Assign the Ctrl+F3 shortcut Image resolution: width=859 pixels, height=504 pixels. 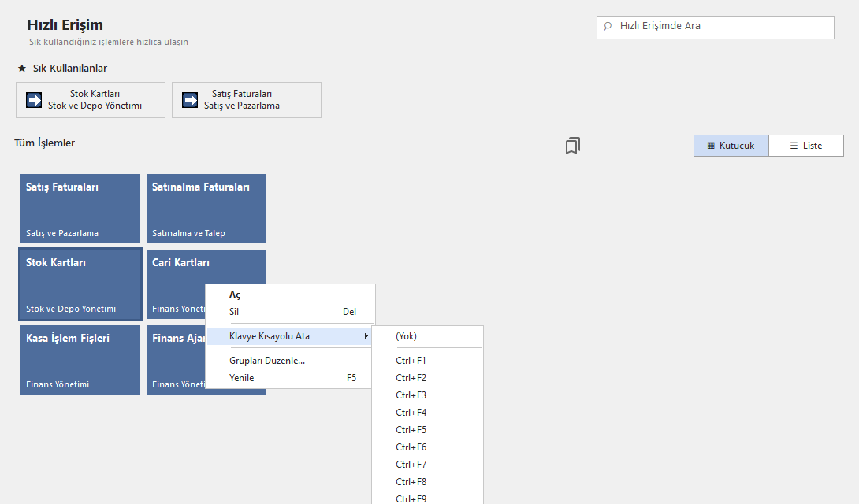click(427, 395)
